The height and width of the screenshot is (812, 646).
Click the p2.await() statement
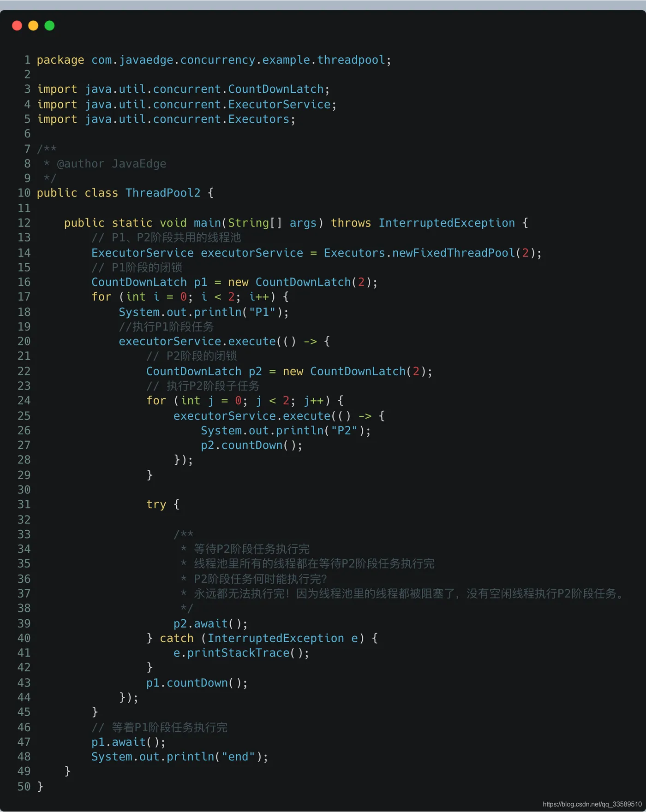point(210,624)
